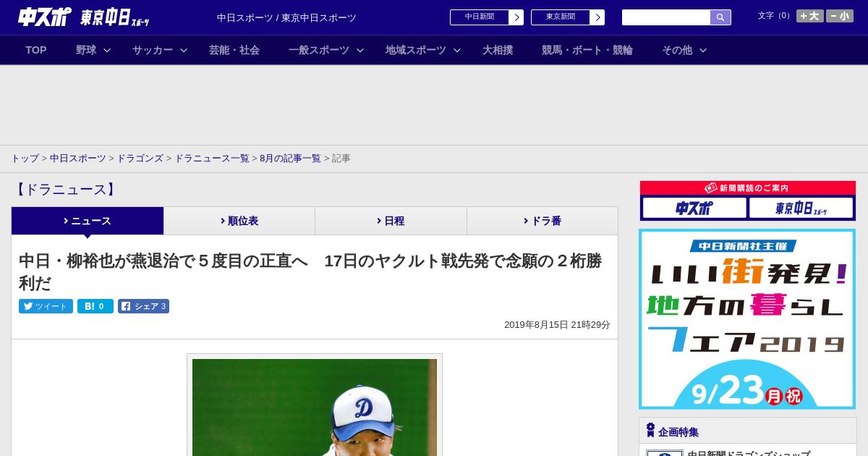868x456 pixels.
Task: Click the Chunichi Sports logo in header
Action: tap(45, 17)
